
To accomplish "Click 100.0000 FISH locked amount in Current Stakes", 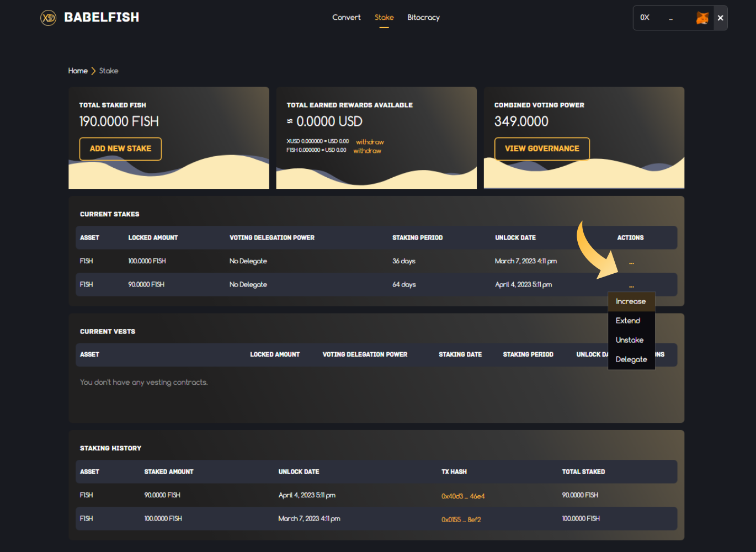I will [x=147, y=261].
